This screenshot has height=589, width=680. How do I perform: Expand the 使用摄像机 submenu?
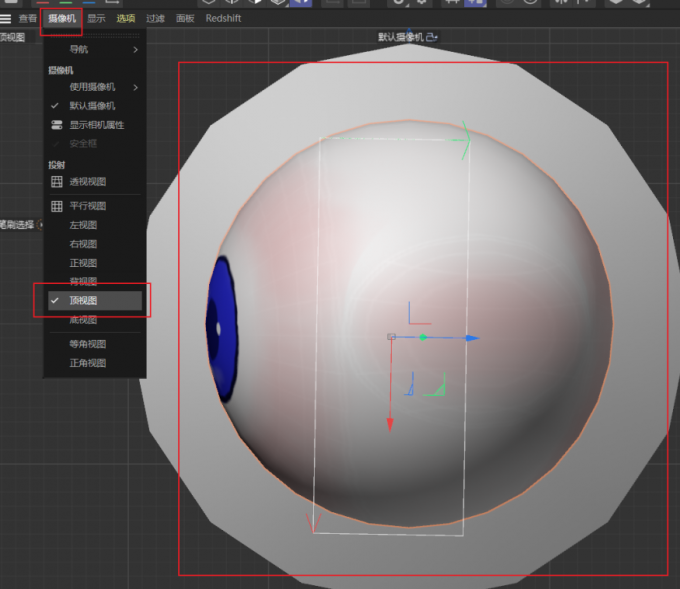click(95, 87)
